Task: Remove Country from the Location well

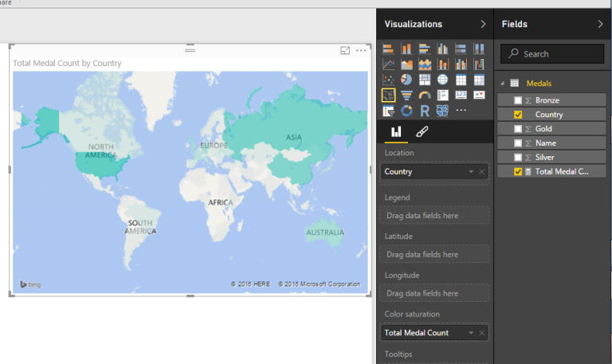Action: [481, 171]
